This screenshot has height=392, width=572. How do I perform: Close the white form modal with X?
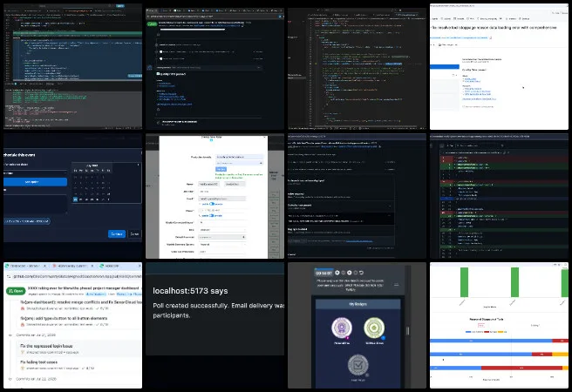265,138
